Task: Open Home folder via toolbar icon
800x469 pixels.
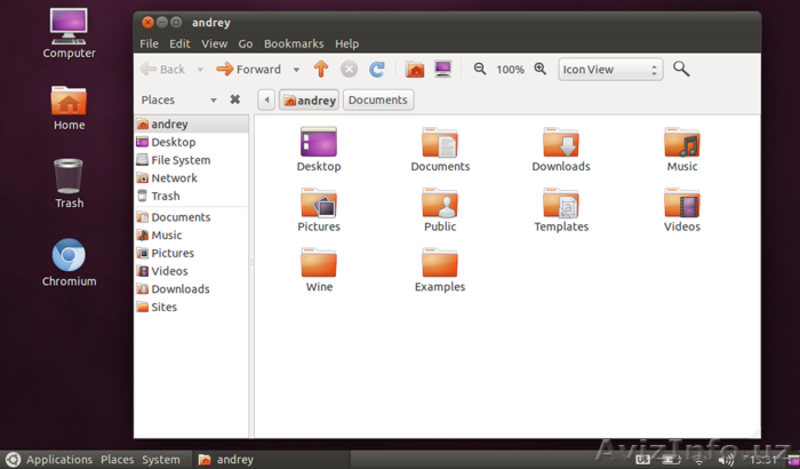Action: [x=414, y=69]
